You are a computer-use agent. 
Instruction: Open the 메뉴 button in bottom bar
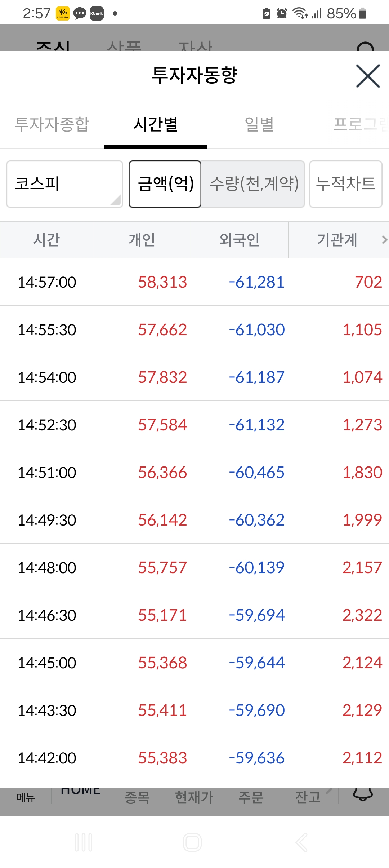point(26,797)
